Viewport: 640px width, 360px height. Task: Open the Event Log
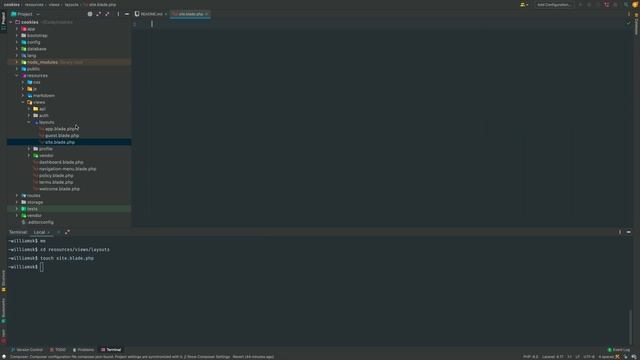pyautogui.click(x=619, y=350)
